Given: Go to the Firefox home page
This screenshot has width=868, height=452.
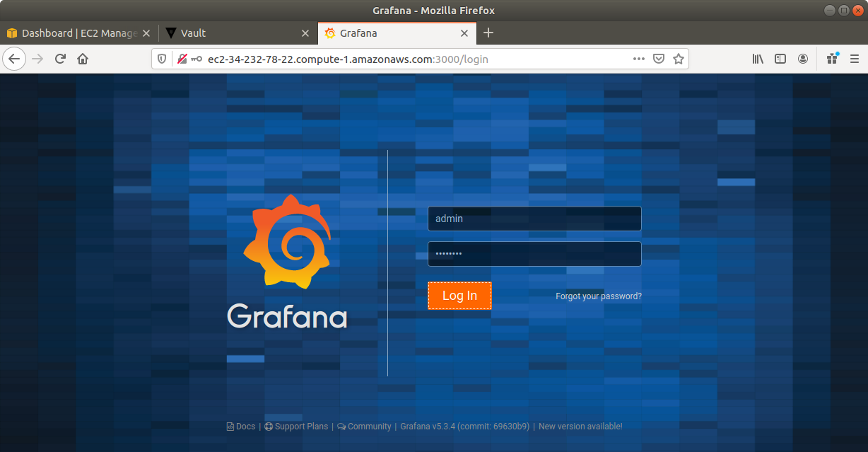Looking at the screenshot, I should click(x=83, y=59).
